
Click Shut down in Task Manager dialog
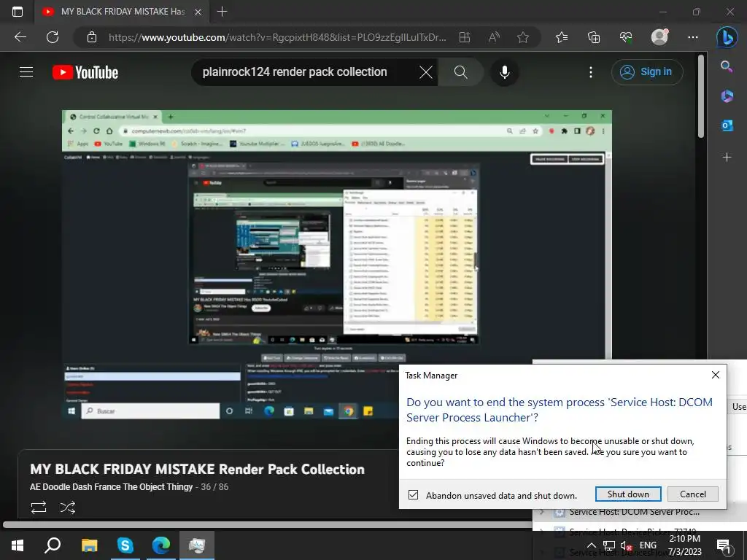628,494
